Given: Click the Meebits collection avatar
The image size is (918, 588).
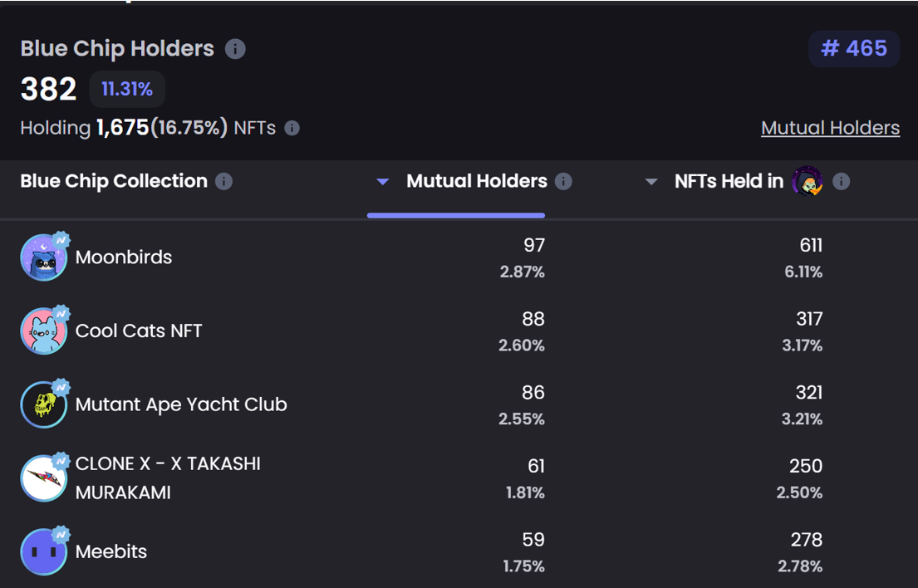Looking at the screenshot, I should [x=43, y=551].
